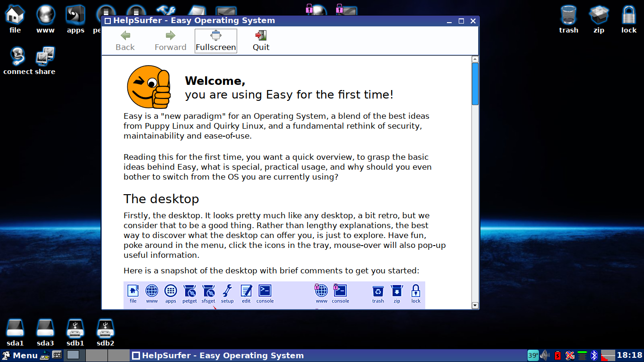Viewport: 644px width, 362px height.
Task: Open the share network icon
Action: tap(45, 61)
